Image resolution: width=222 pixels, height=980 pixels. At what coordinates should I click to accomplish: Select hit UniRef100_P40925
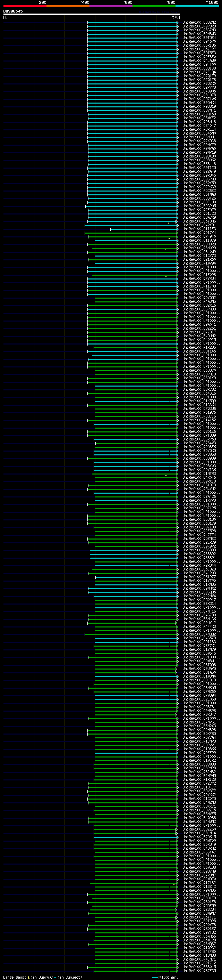pos(199,340)
